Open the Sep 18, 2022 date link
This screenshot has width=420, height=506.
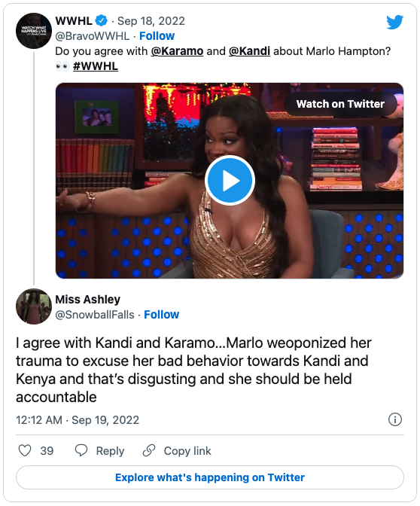click(151, 21)
